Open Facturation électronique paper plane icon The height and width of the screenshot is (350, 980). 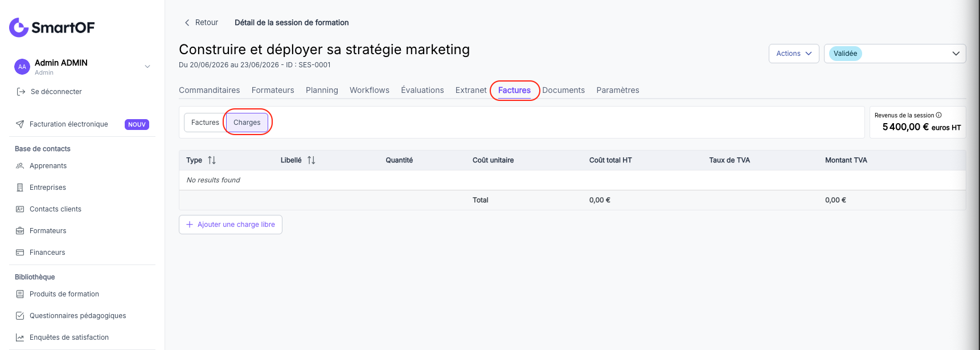click(x=20, y=124)
